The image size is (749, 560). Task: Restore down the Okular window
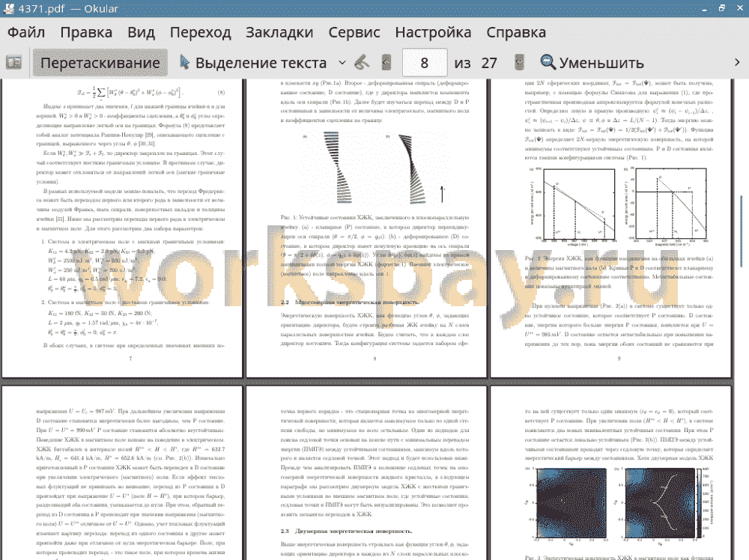pos(722,8)
